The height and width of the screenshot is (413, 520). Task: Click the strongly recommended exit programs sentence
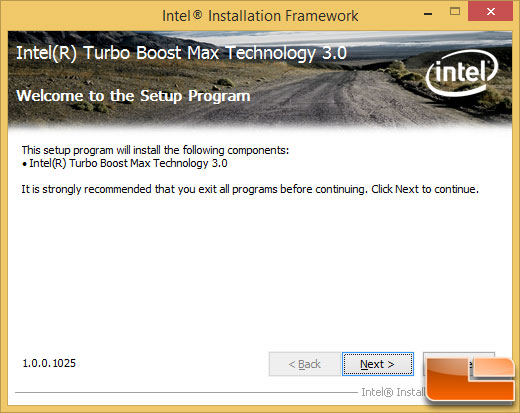(x=250, y=189)
